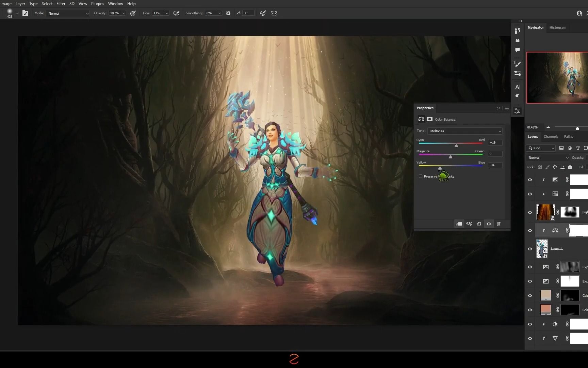Hide the Layer 1 layer
This screenshot has height=368, width=588.
[x=530, y=249]
